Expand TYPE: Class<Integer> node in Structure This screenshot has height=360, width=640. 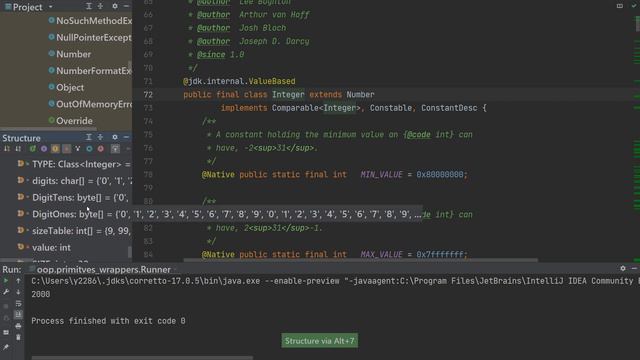(27, 164)
